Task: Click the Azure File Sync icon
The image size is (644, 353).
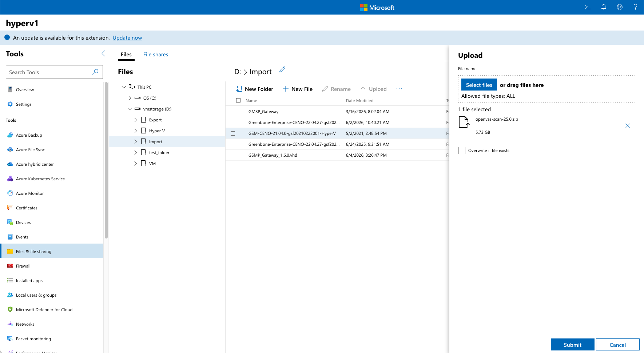Action: point(10,149)
